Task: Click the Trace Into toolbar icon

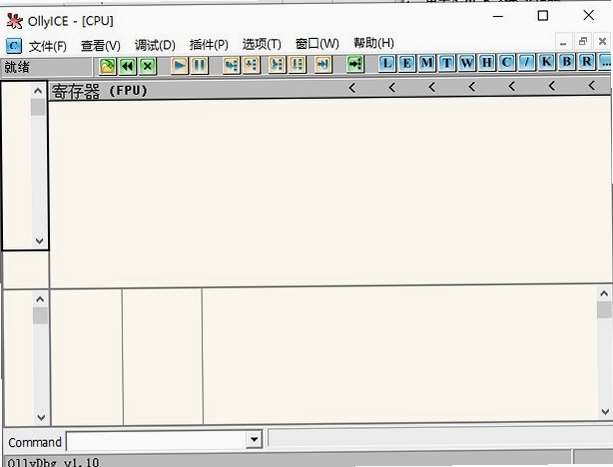Action: pyautogui.click(x=277, y=64)
